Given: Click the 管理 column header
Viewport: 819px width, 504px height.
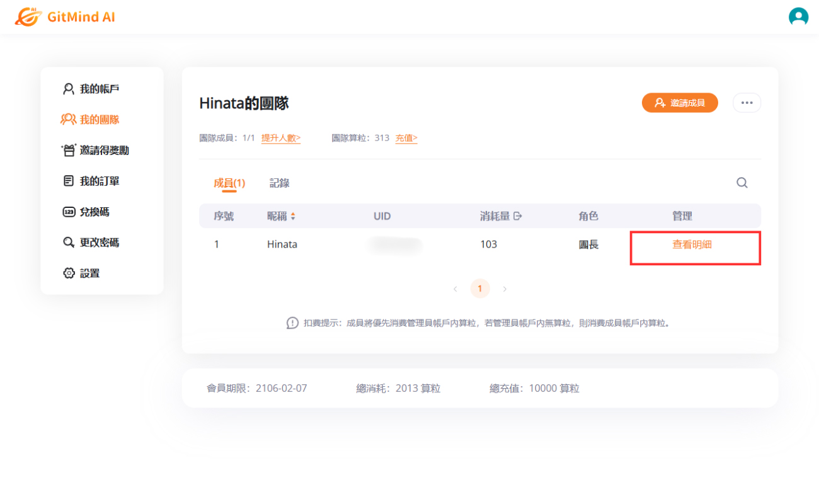Looking at the screenshot, I should [682, 216].
